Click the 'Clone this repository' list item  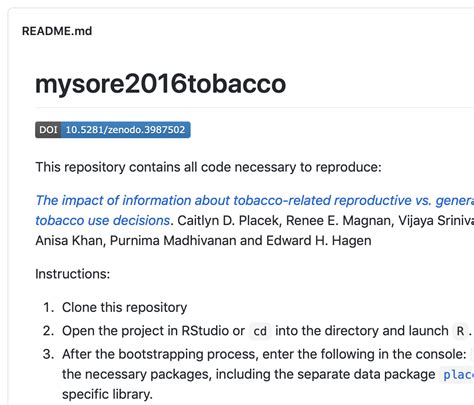[124, 307]
